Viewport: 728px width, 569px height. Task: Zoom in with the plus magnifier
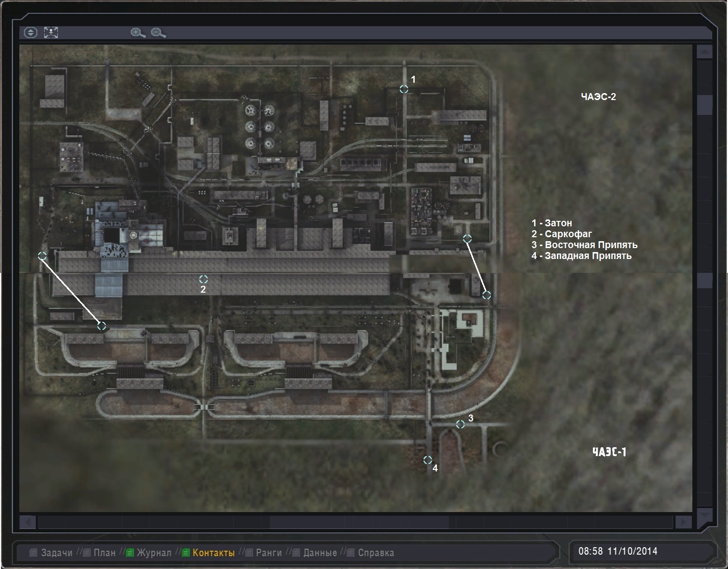pyautogui.click(x=138, y=33)
